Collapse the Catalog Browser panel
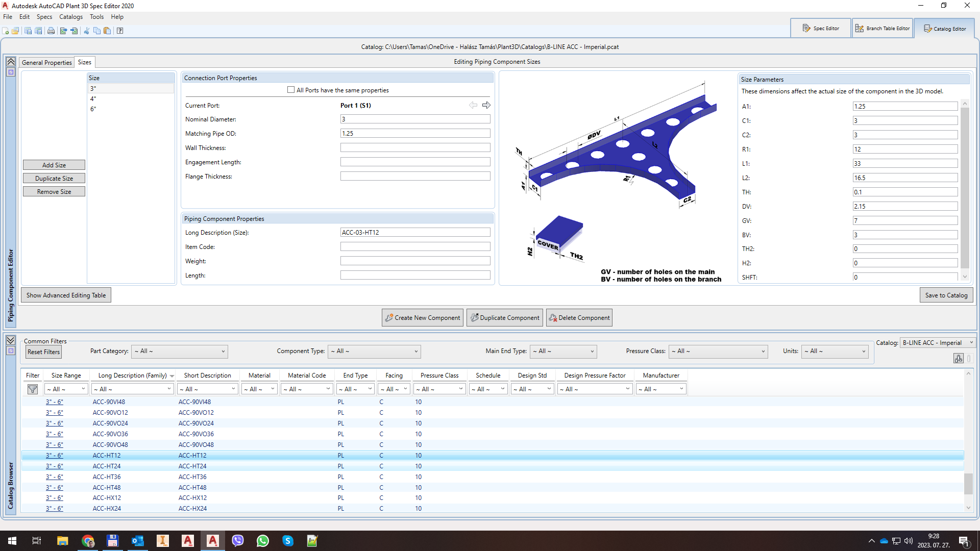The width and height of the screenshot is (980, 551). click(11, 340)
